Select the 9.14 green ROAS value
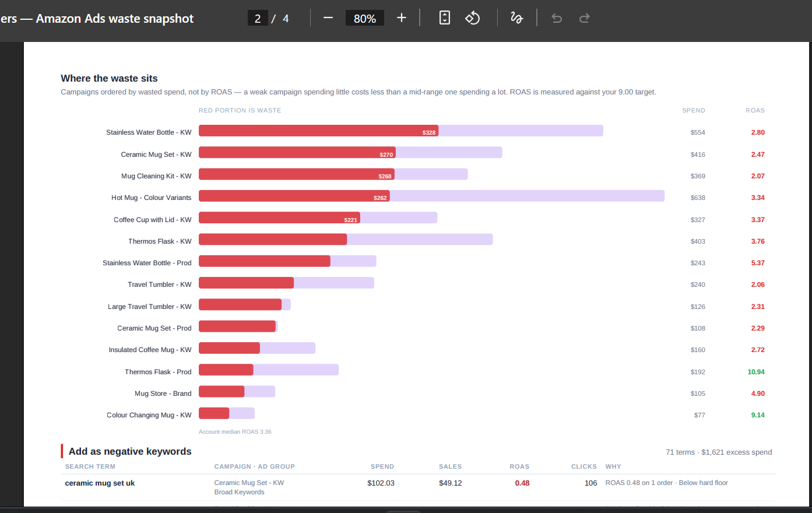The height and width of the screenshot is (513, 812). point(758,415)
